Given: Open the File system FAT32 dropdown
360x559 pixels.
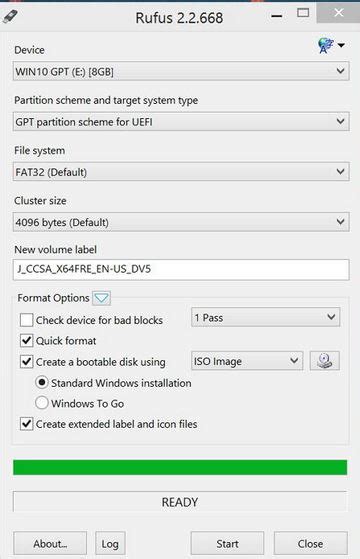Looking at the screenshot, I should click(x=181, y=171).
